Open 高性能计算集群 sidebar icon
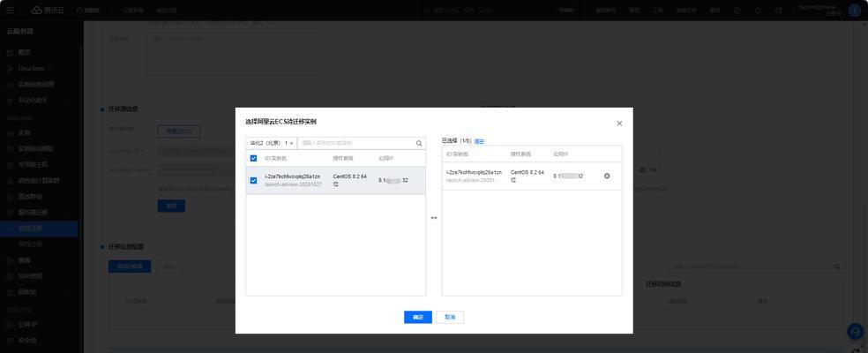Viewport: 868px width, 353px height. click(x=10, y=181)
